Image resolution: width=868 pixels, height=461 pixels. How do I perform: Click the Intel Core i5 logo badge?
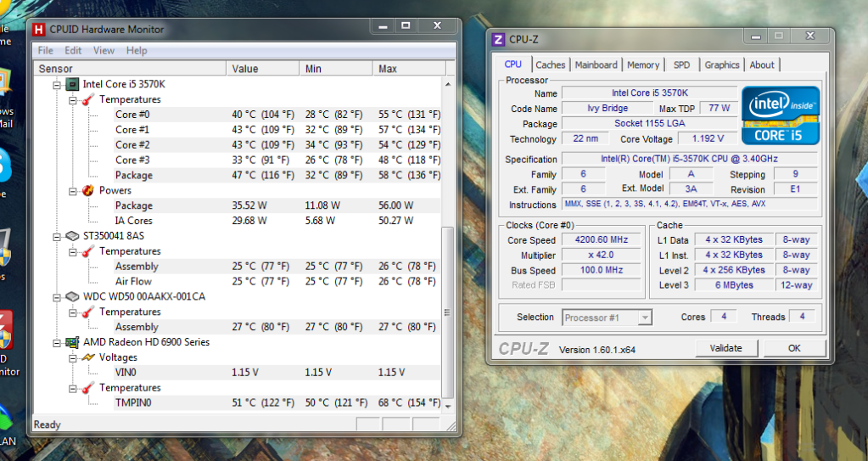point(781,115)
